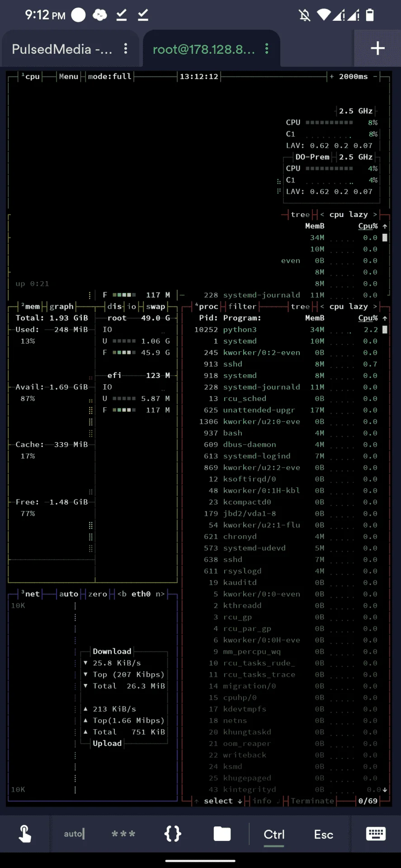Tap the battery status icon
The height and width of the screenshot is (868, 401).
(x=370, y=15)
